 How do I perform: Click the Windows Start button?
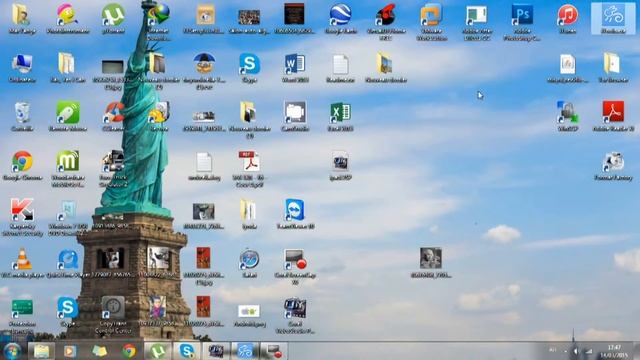coord(12,351)
